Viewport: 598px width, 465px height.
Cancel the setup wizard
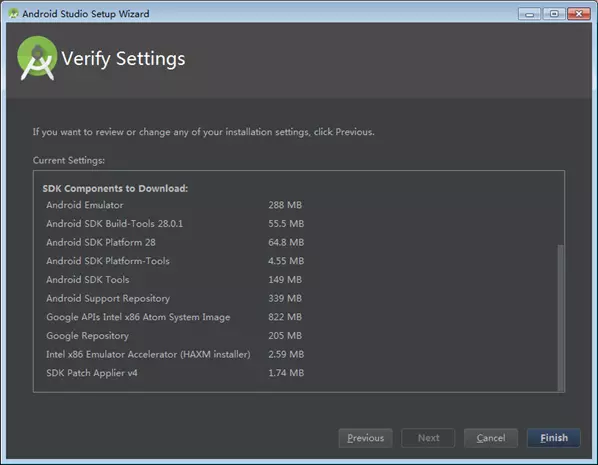(491, 438)
